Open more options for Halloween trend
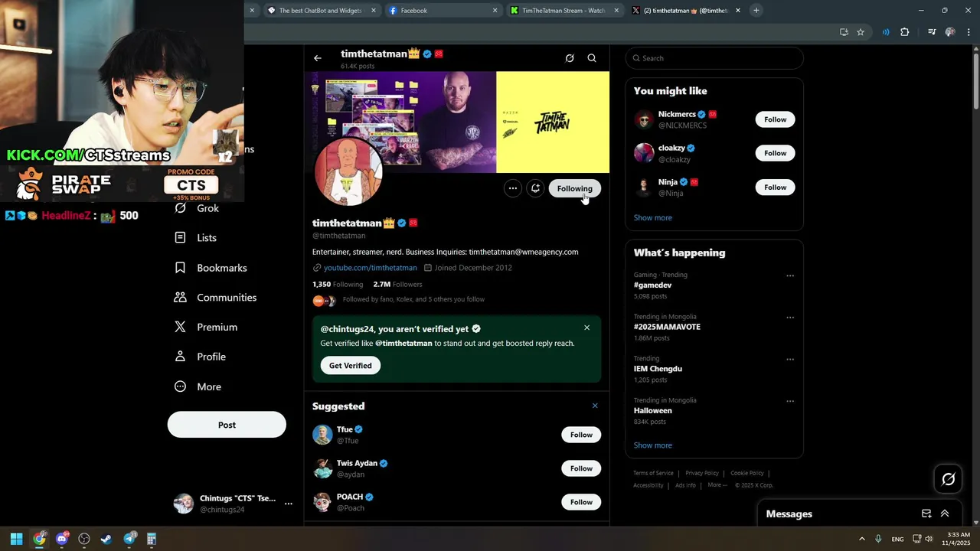Image resolution: width=980 pixels, height=551 pixels. [x=790, y=401]
